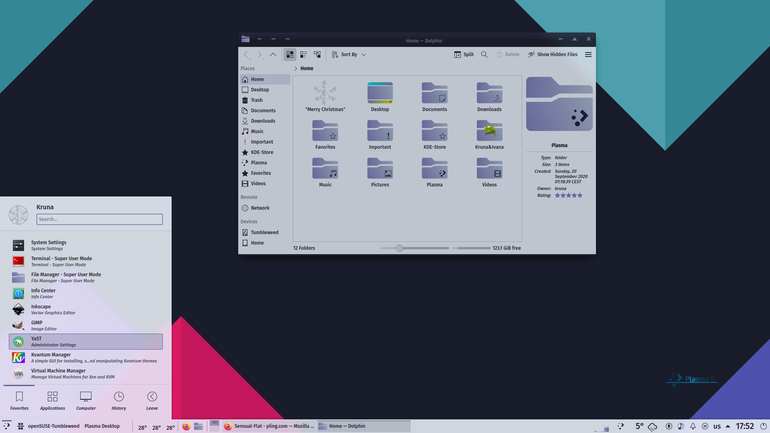The width and height of the screenshot is (770, 433).
Task: Open the History tab in launcher
Action: tap(119, 400)
